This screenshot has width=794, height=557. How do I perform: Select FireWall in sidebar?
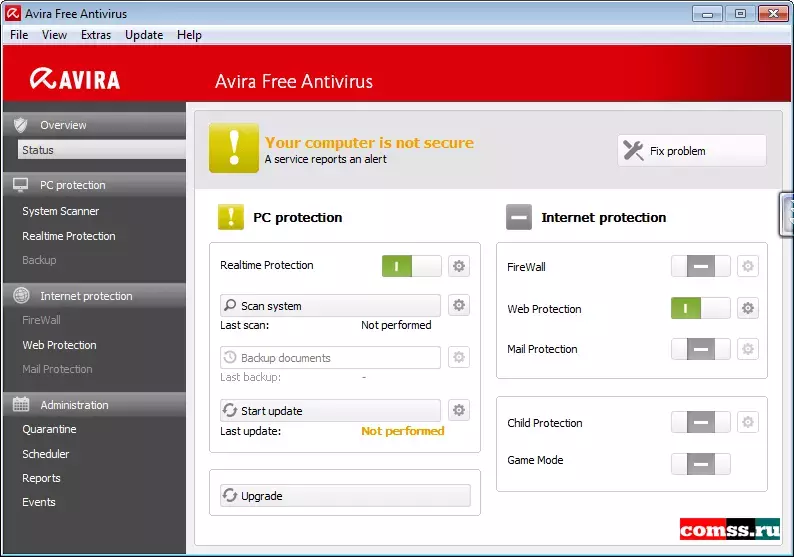(x=41, y=320)
